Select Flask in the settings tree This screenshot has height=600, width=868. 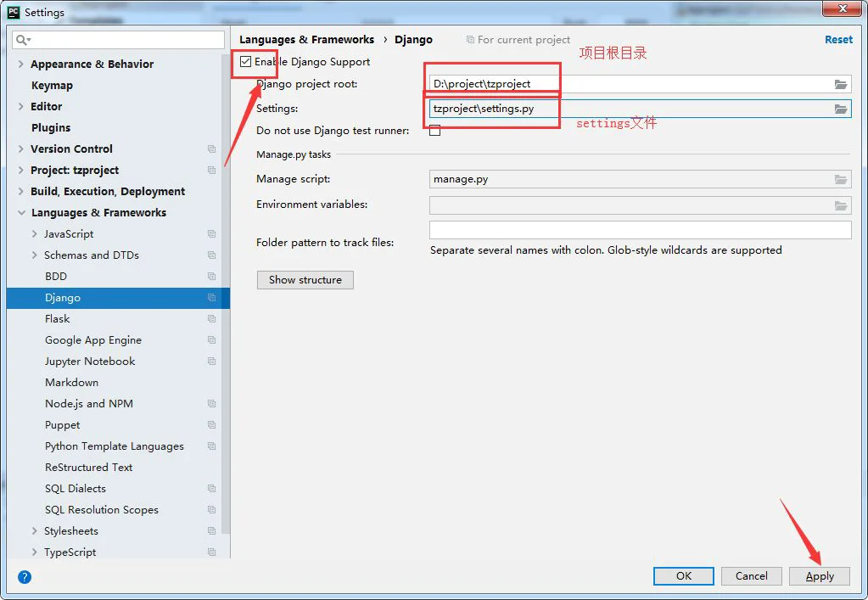58,319
